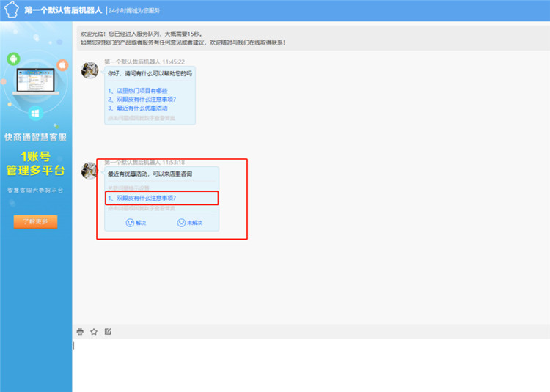Click the edit/leave message icon in toolbar
The height and width of the screenshot is (392, 550).
click(108, 332)
